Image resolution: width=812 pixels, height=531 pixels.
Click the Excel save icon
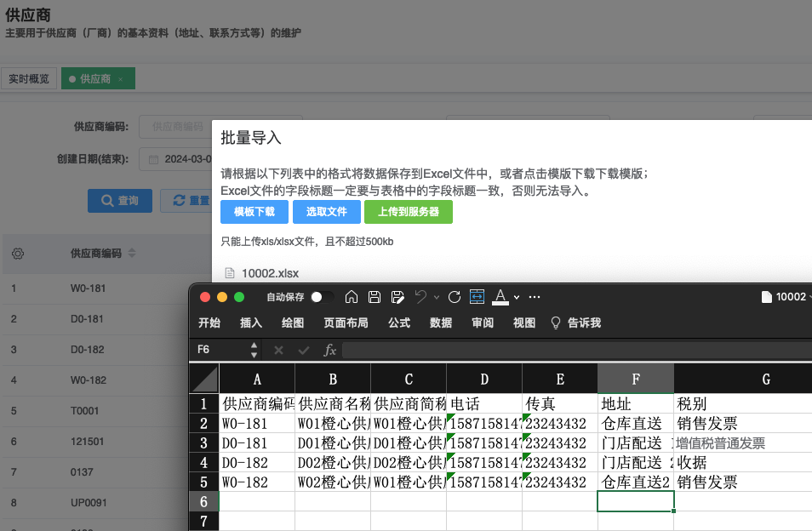click(375, 296)
